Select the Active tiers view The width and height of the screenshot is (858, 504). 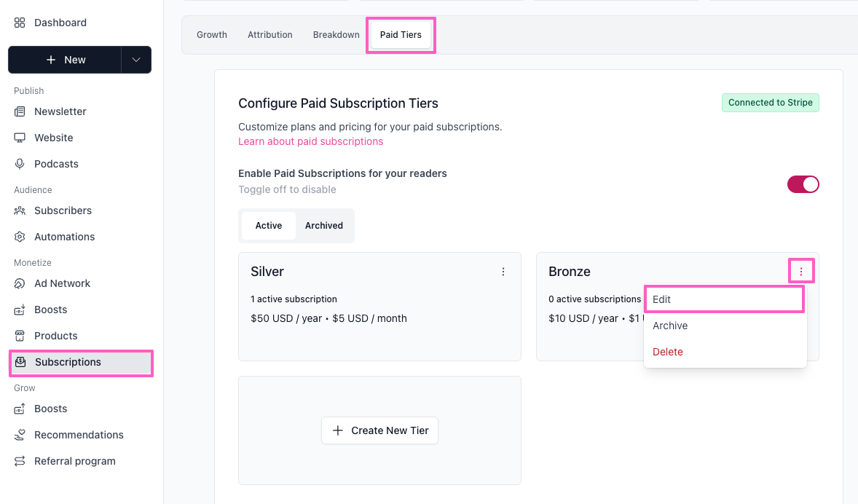(268, 226)
